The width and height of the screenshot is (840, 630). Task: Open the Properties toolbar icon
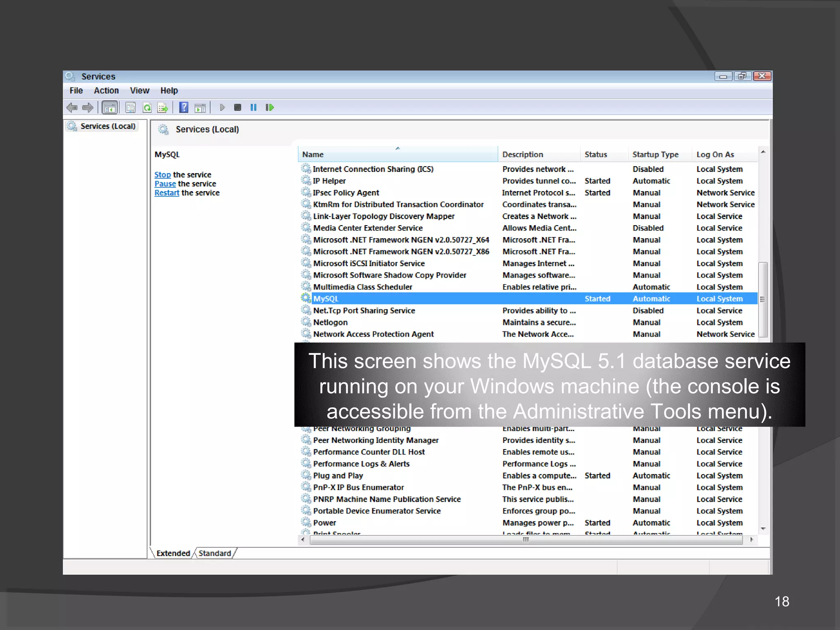coord(130,108)
